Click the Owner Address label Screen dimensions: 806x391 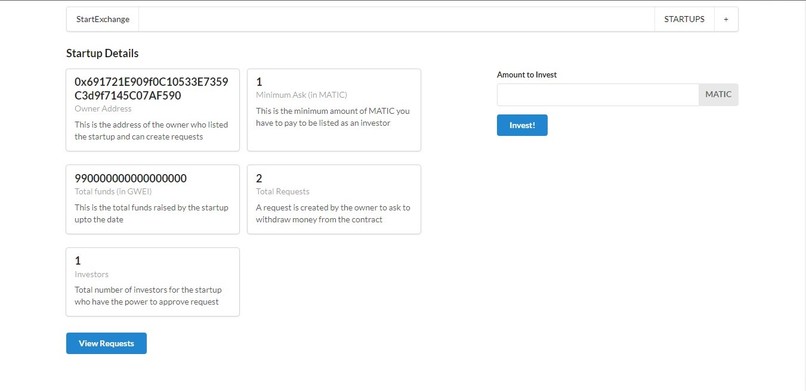103,108
